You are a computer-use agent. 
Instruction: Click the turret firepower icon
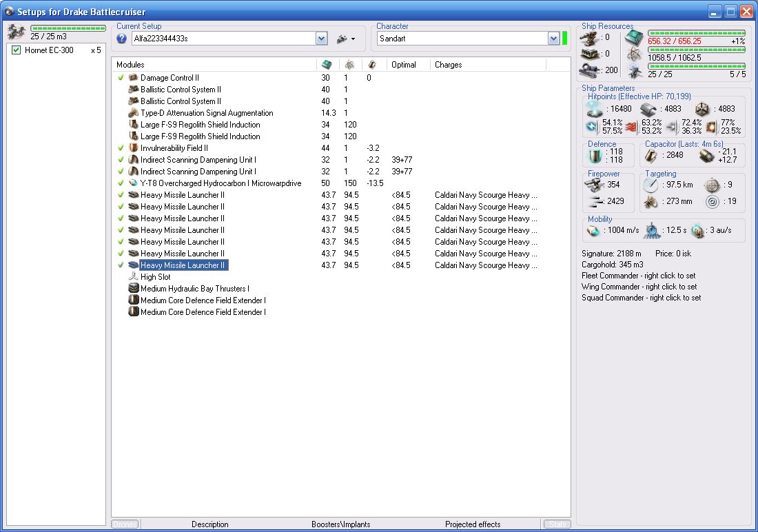593,185
